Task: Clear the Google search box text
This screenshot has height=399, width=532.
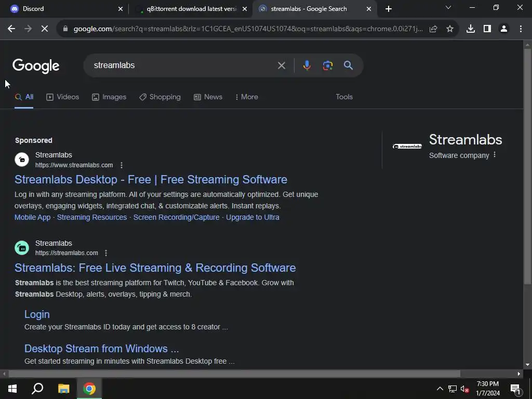Action: tap(281, 65)
